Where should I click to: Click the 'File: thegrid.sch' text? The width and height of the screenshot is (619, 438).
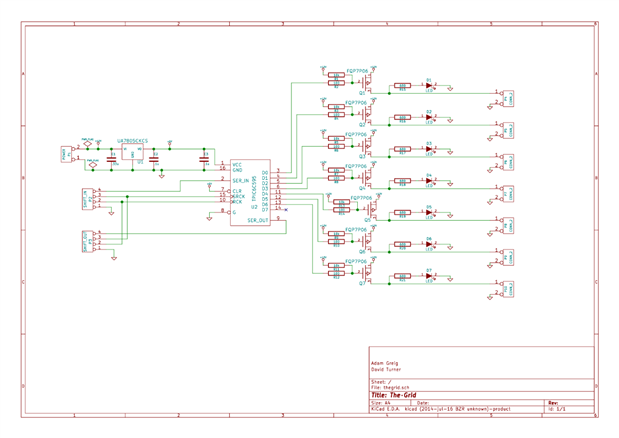(x=390, y=387)
